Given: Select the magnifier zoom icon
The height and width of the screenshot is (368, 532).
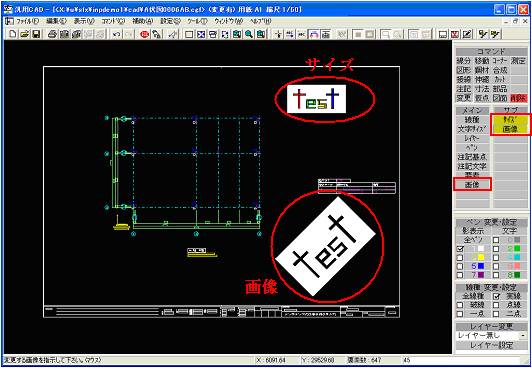Looking at the screenshot, I should click(250, 34).
